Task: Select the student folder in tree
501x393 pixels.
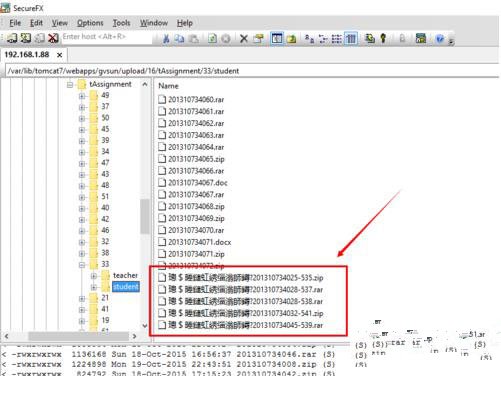Action: [x=125, y=287]
